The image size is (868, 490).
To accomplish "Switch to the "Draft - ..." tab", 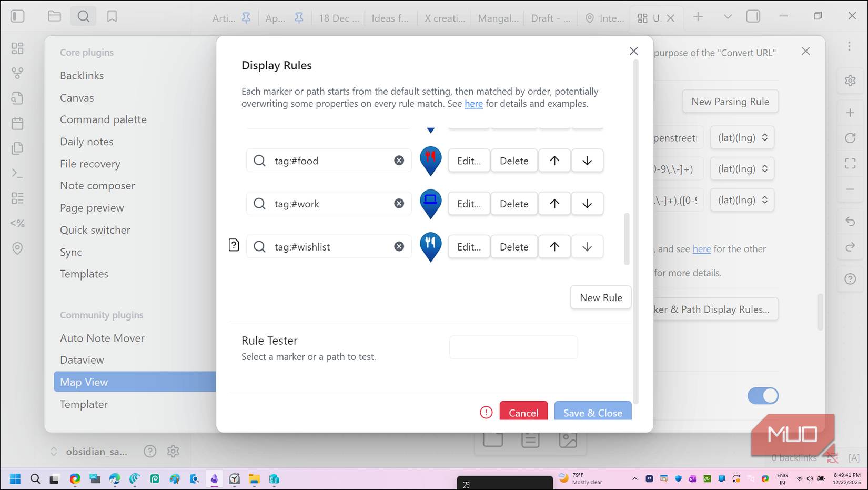I will (550, 18).
